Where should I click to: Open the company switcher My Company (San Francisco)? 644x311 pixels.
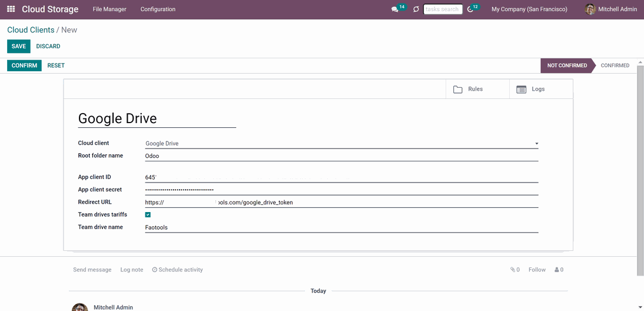tap(529, 9)
